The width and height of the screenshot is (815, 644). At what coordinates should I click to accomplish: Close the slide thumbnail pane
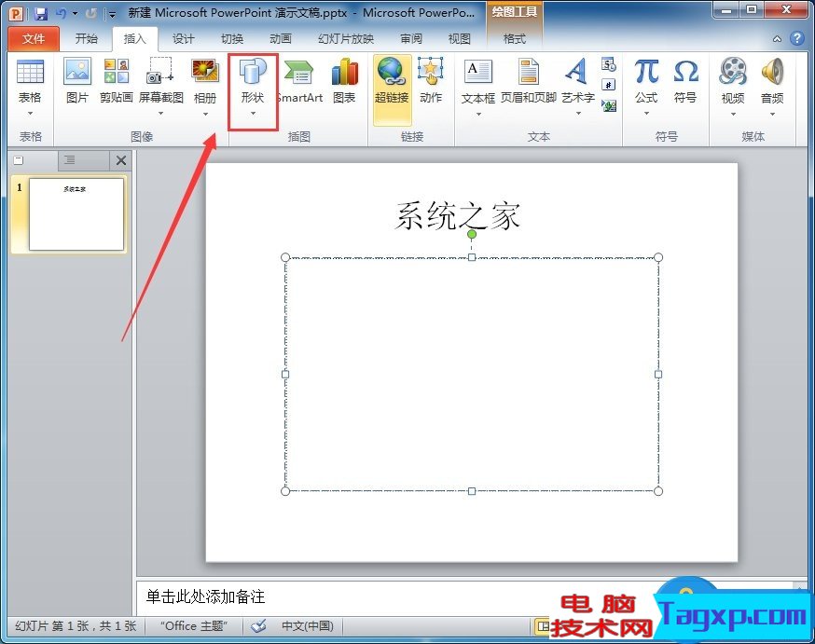[121, 160]
